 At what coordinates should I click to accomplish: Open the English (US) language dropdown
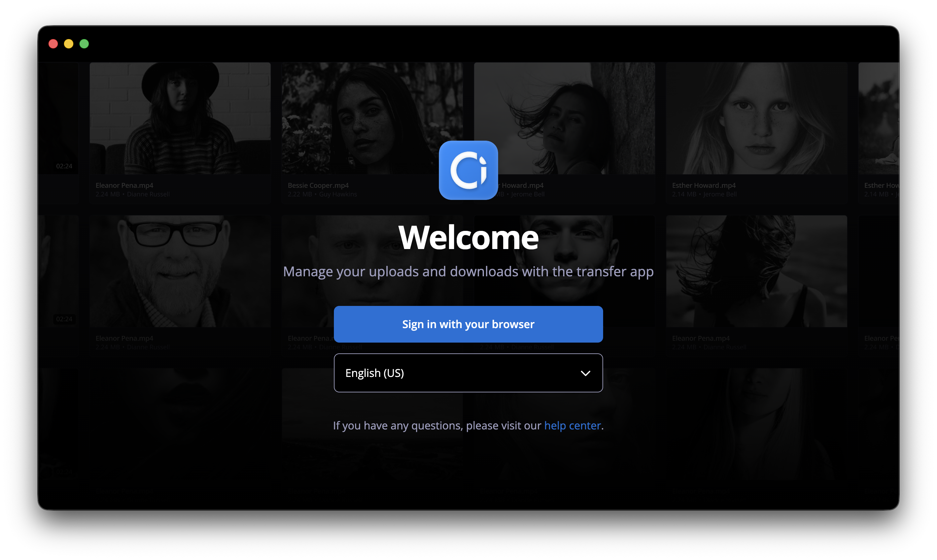point(468,373)
